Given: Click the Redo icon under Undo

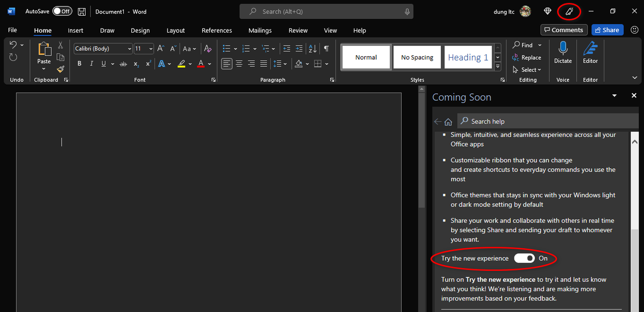Looking at the screenshot, I should tap(13, 57).
